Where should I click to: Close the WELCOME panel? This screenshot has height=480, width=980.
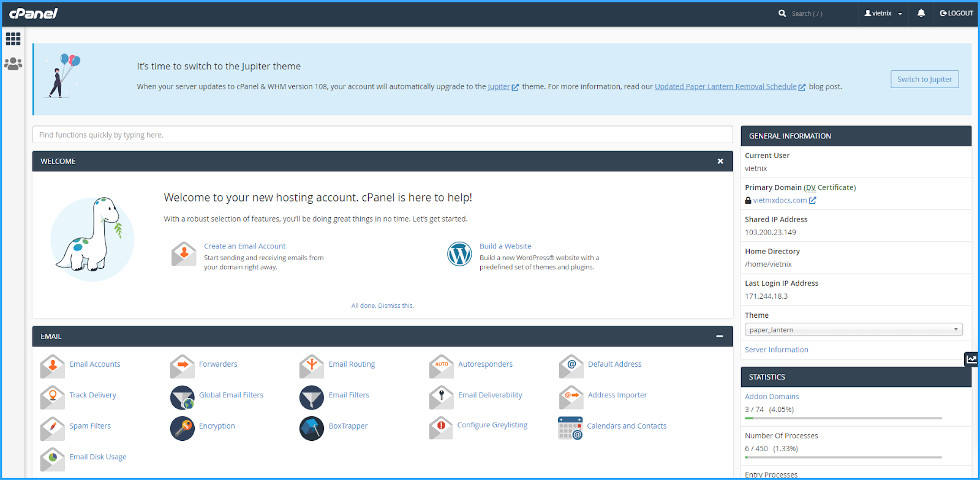tap(720, 161)
